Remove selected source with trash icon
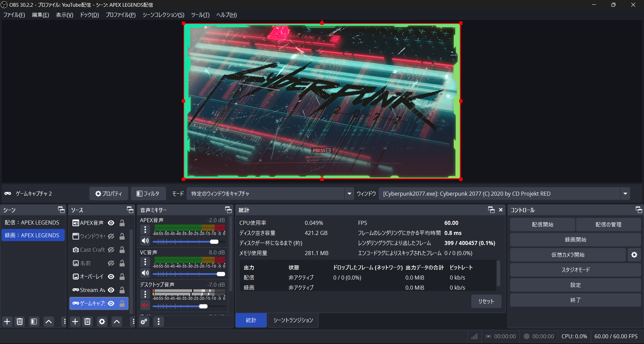This screenshot has width=644, height=344. tap(88, 322)
